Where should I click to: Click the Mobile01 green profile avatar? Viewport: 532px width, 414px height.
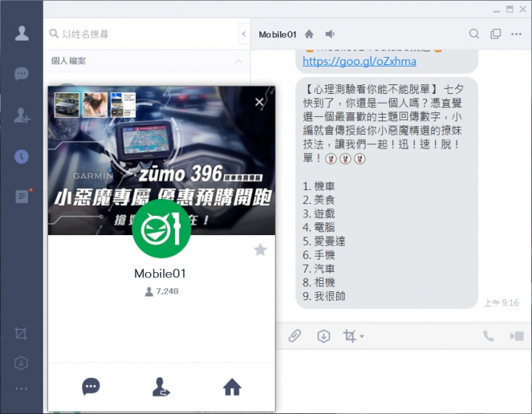[x=162, y=228]
